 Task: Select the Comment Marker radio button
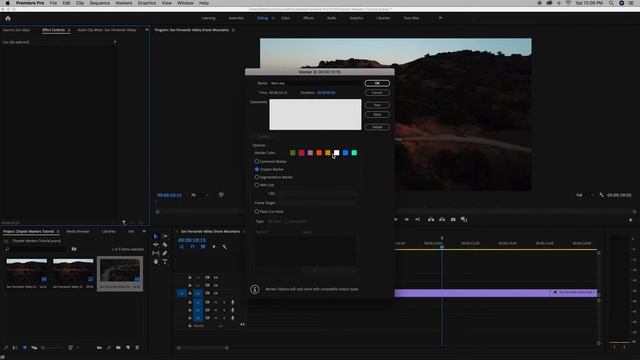[x=257, y=162]
